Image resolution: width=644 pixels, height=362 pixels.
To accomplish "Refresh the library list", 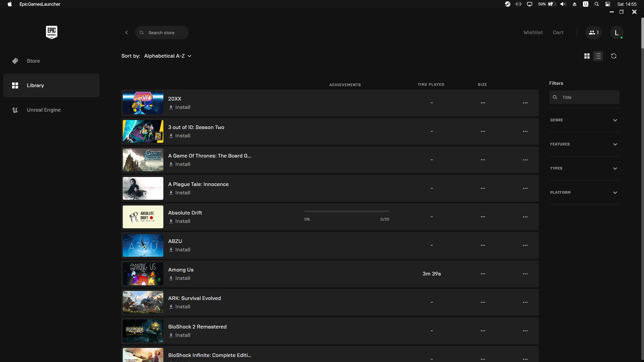I will click(613, 56).
